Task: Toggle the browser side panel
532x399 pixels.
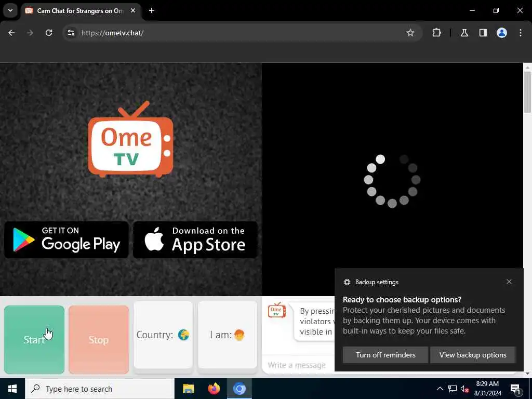Action: [483, 33]
